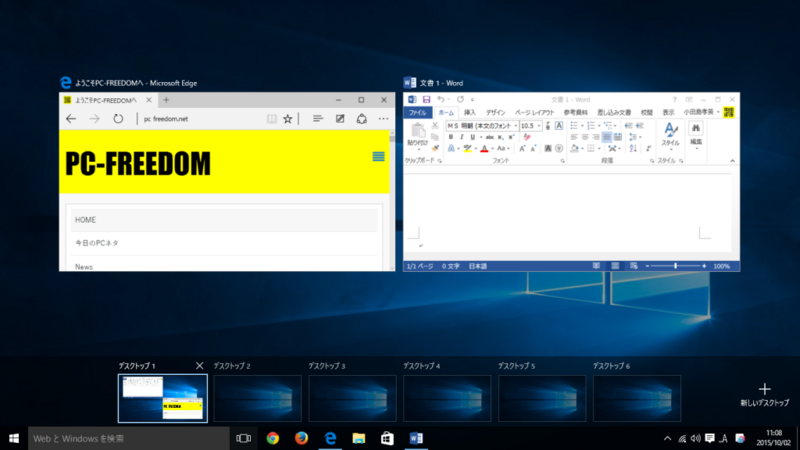Click Increase Indent in Word ribbon
The height and width of the screenshot is (450, 800).
click(639, 126)
